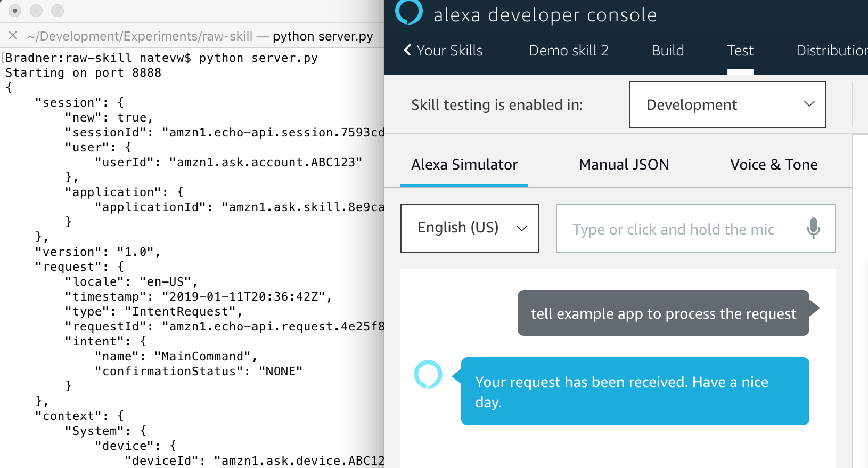The height and width of the screenshot is (468, 868).
Task: Select the Alexa Simulator tab
Action: point(464,165)
